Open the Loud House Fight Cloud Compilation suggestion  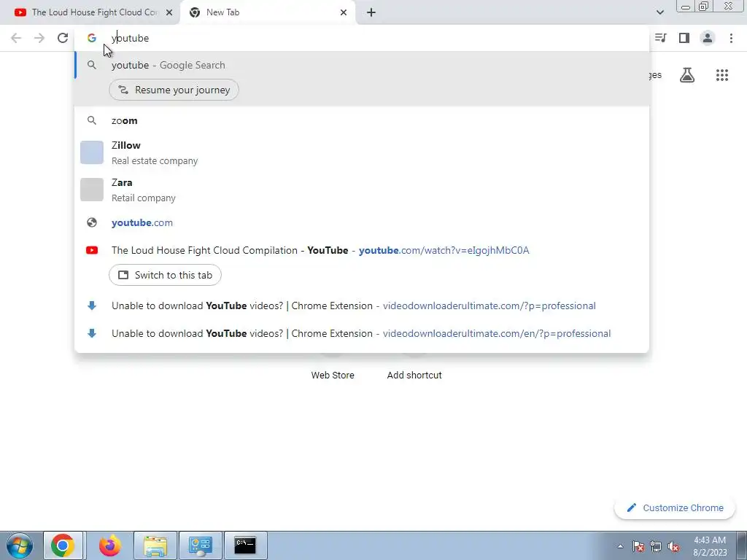pyautogui.click(x=362, y=251)
